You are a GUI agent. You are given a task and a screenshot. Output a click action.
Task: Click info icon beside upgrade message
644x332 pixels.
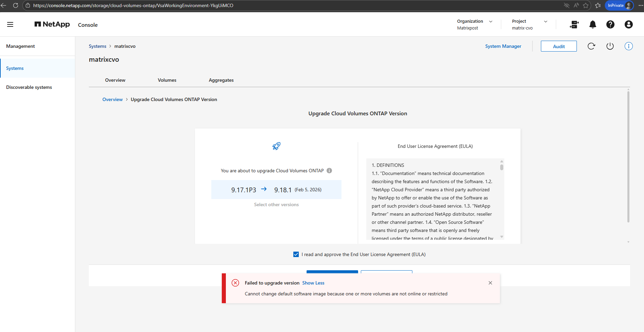tap(329, 171)
